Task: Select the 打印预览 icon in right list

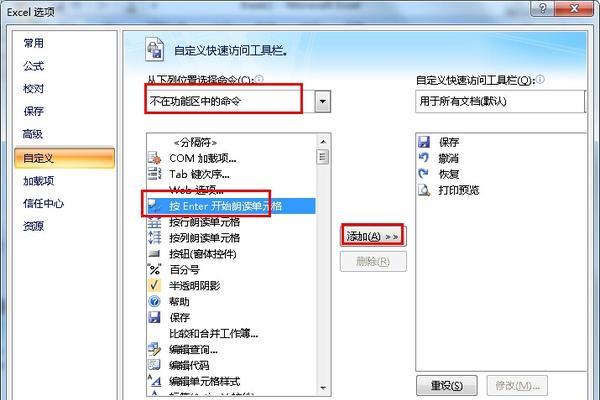Action: point(424,190)
